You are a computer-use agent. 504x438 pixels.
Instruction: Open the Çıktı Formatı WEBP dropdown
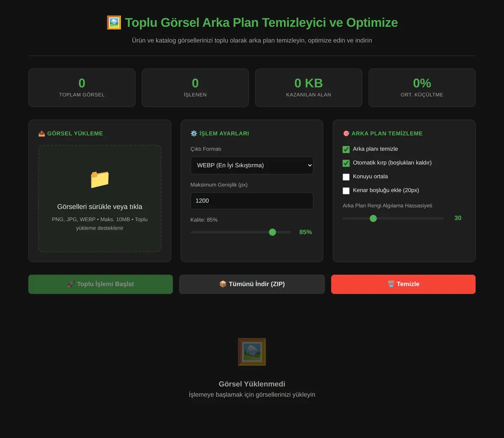click(252, 165)
